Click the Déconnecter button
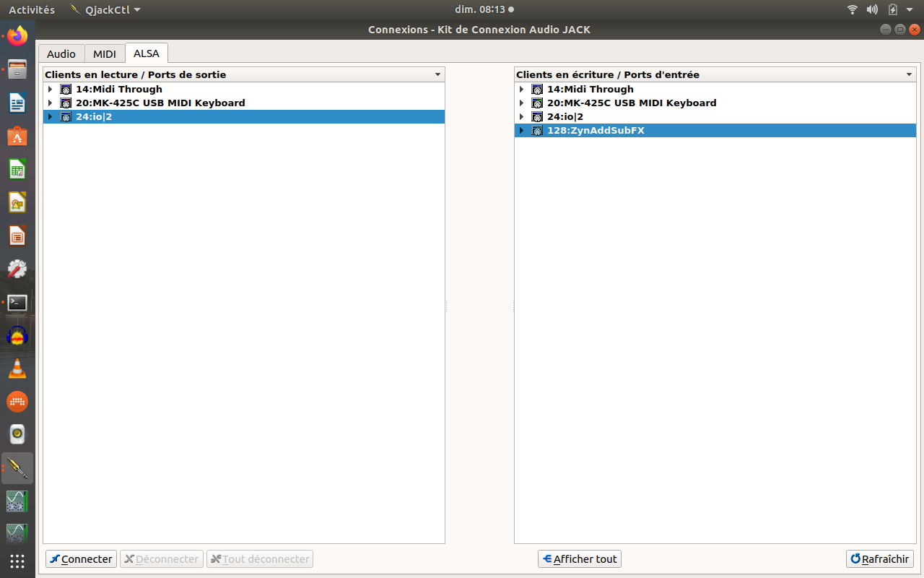This screenshot has height=578, width=924. click(162, 559)
